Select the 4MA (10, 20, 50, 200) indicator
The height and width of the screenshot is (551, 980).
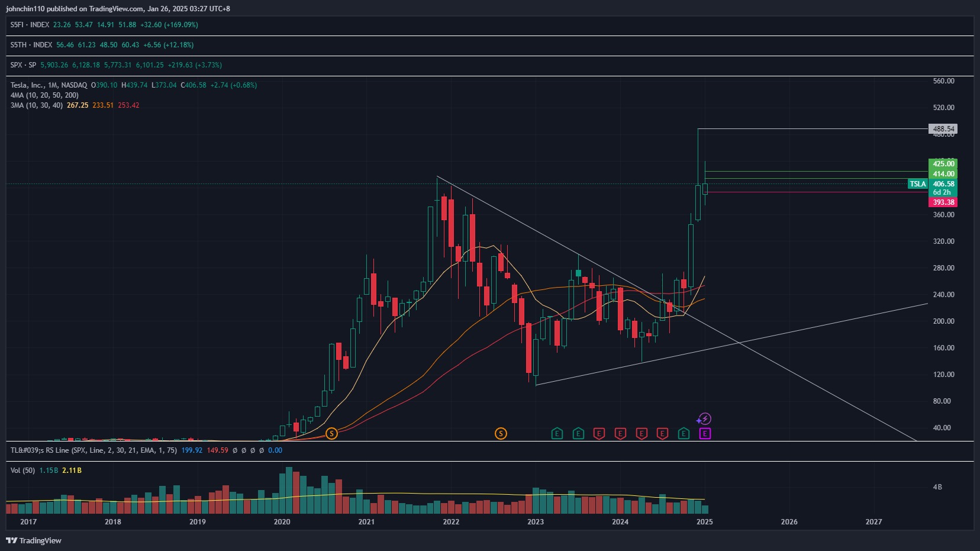coord(44,95)
